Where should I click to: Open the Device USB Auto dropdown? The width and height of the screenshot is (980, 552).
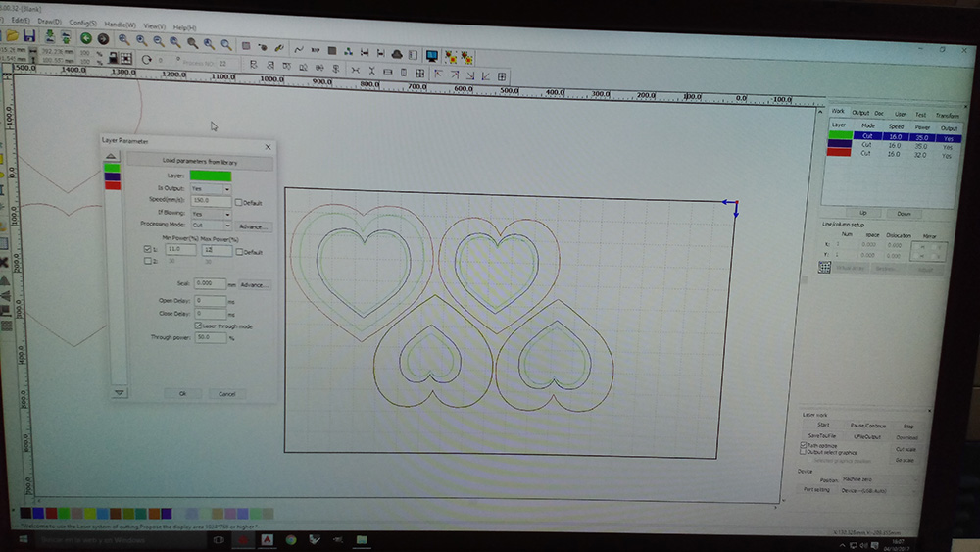(x=877, y=491)
